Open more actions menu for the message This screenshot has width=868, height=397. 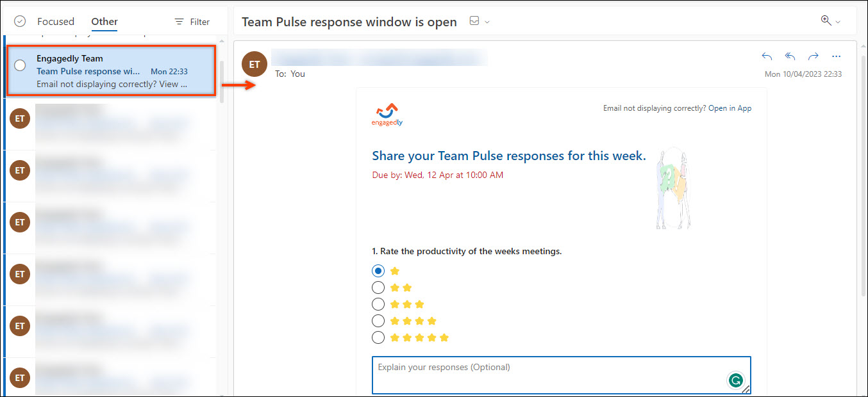click(836, 56)
